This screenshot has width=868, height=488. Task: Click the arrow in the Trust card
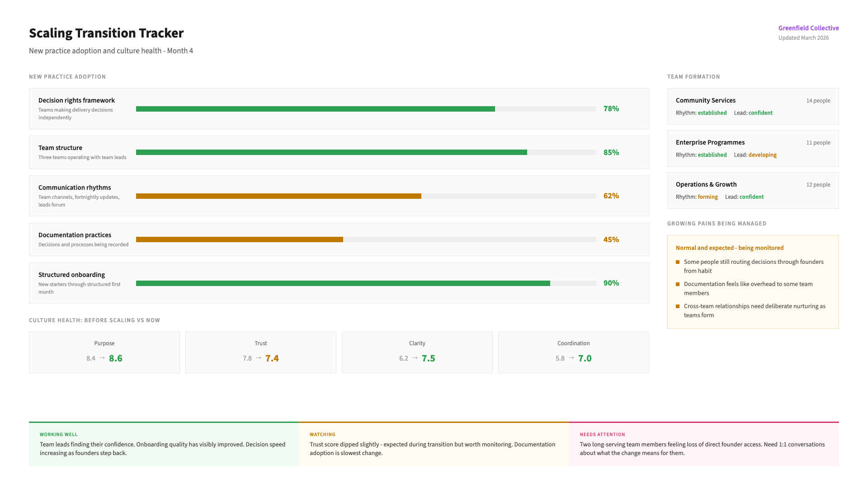(259, 358)
